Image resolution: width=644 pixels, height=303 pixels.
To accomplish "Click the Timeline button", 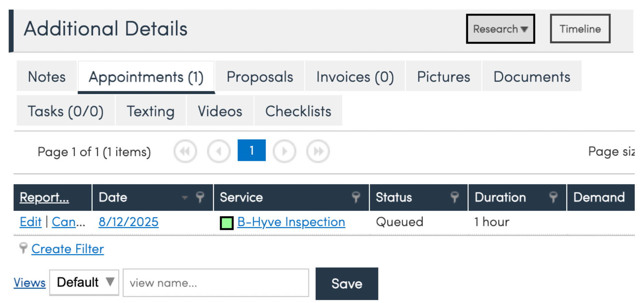I will 580,29.
